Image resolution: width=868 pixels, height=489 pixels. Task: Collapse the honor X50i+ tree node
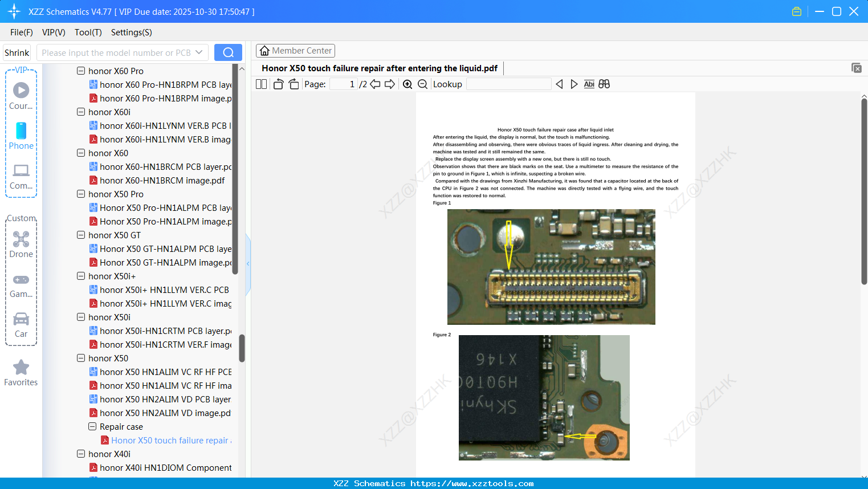pos(81,276)
